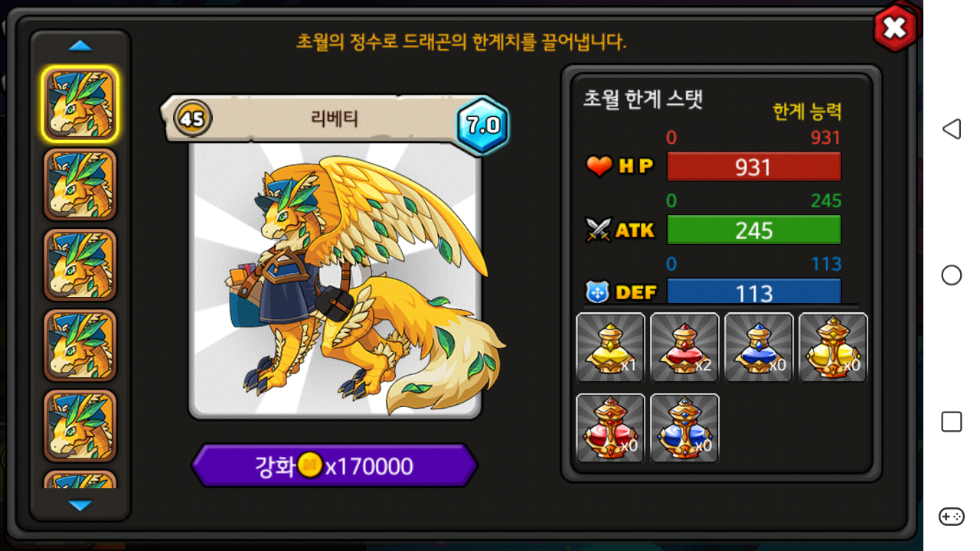
Task: Tap the purple 강화 x170000 button
Action: click(x=335, y=465)
